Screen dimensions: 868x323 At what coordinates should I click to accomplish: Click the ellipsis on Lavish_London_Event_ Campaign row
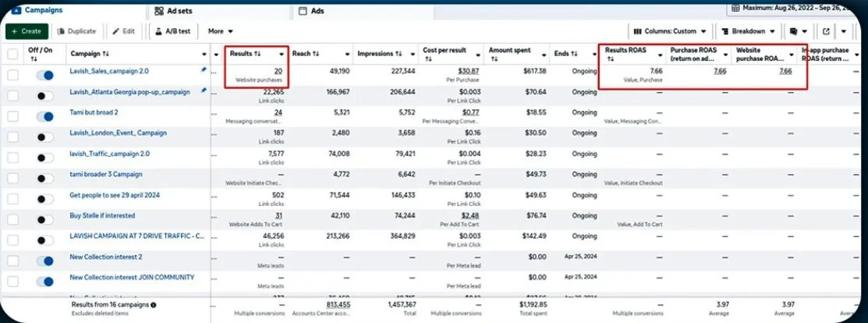[214, 135]
